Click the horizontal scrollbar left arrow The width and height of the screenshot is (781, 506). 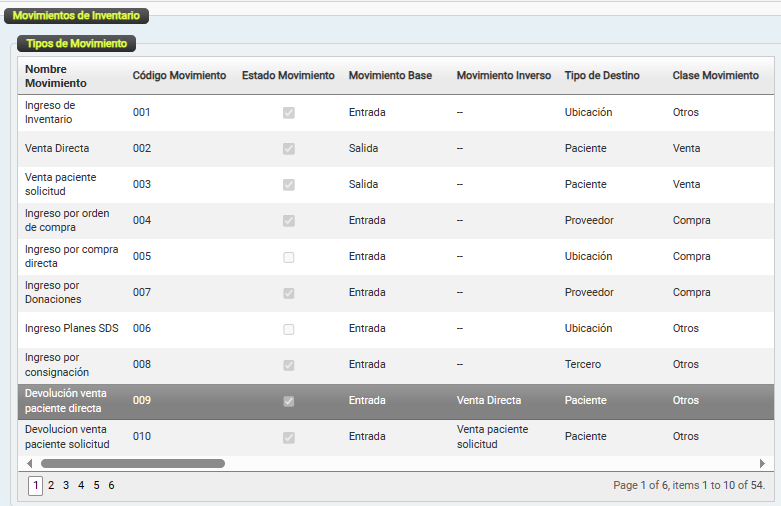tap(29, 464)
